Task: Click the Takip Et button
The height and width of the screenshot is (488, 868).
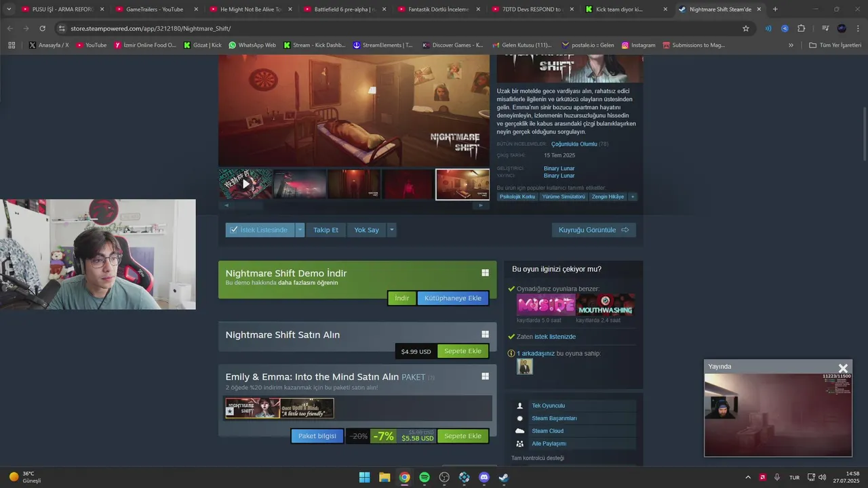Action: tap(325, 230)
